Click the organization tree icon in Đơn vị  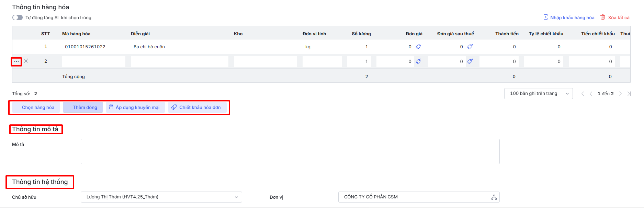click(x=494, y=197)
